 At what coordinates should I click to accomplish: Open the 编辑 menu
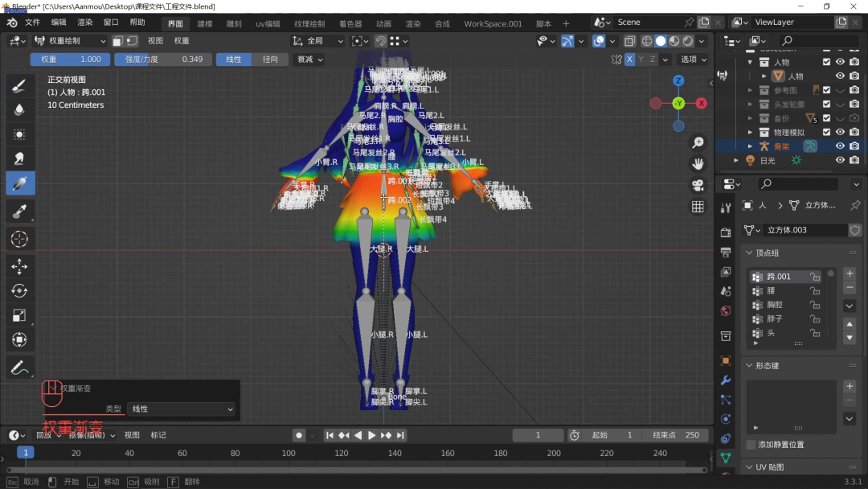[x=59, y=23]
